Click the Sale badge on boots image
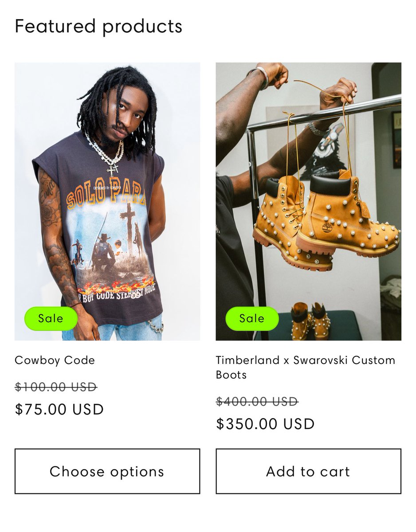Image resolution: width=416 pixels, height=532 pixels. coord(252,318)
